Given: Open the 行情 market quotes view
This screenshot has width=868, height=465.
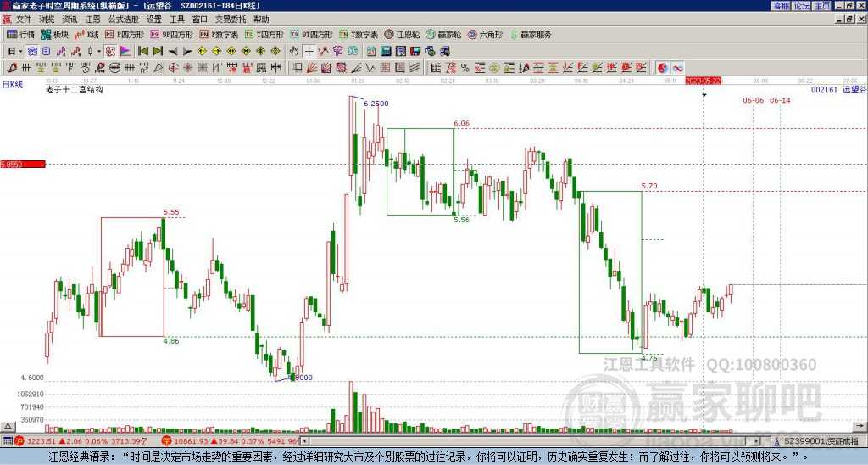Looking at the screenshot, I should [20, 35].
